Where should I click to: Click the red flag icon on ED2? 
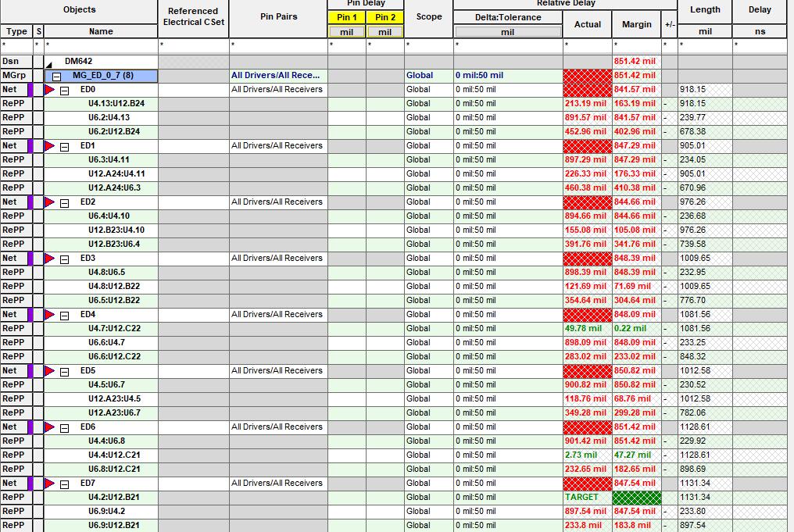(50, 202)
